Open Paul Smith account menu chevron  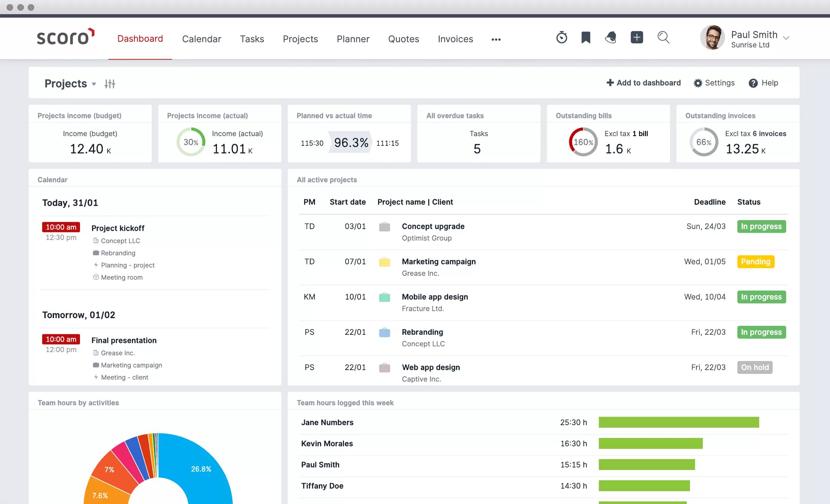(786, 38)
